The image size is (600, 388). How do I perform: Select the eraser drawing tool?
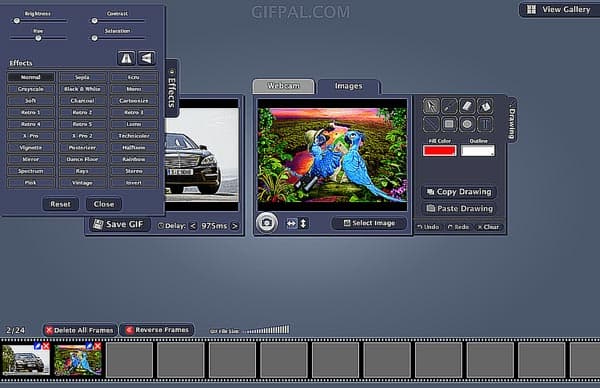467,106
